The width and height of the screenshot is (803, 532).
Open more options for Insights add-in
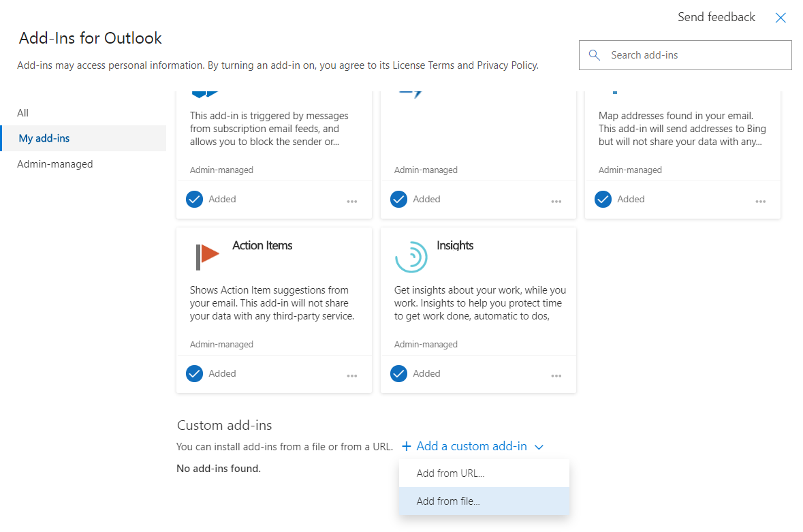[x=556, y=375]
